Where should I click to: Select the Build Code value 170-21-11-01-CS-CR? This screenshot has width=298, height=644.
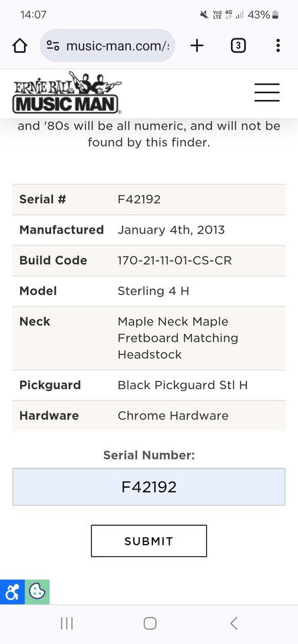coord(175,260)
